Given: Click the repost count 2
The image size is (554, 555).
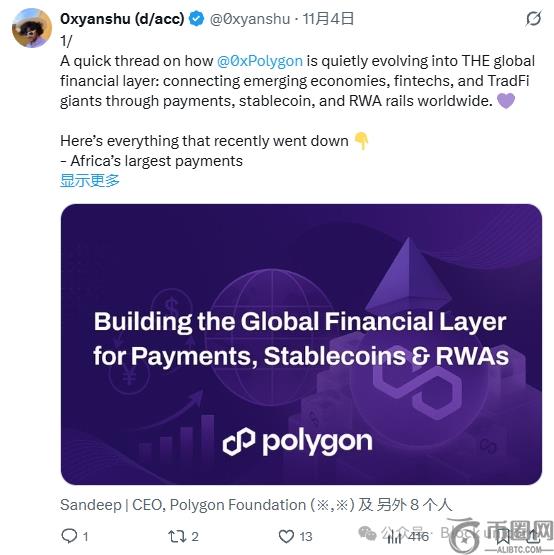Looking at the screenshot, I should pos(195,537).
